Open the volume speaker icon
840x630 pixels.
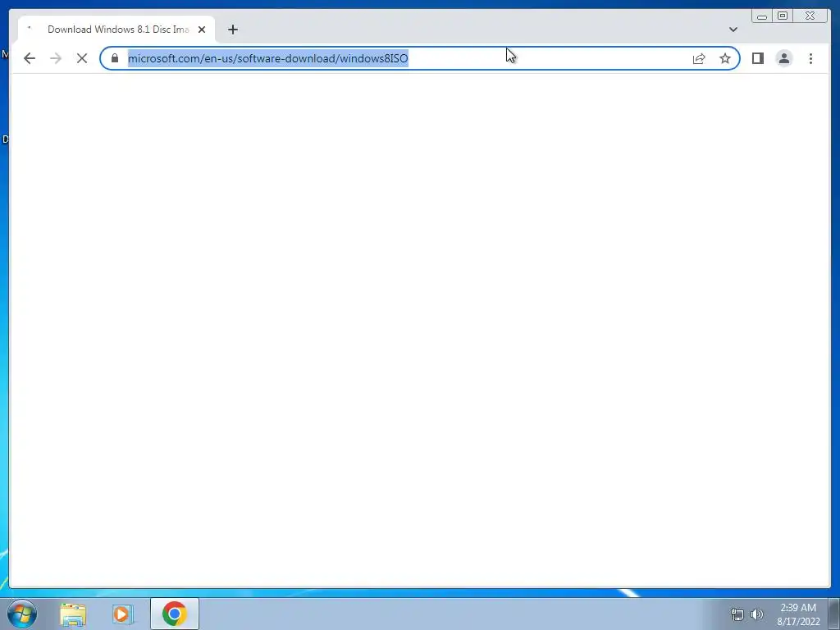click(756, 614)
